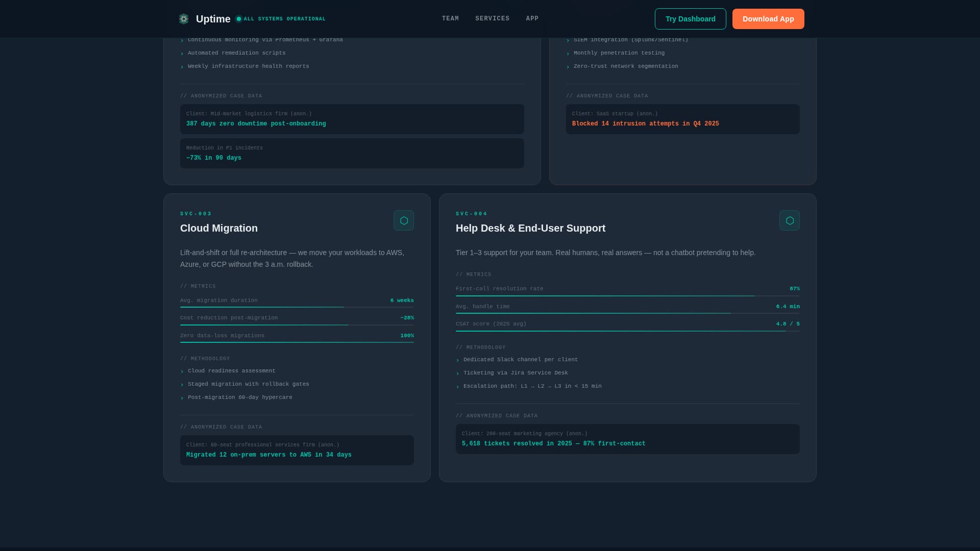The image size is (980, 551).
Task: Click the Try Dashboard button
Action: point(690,18)
